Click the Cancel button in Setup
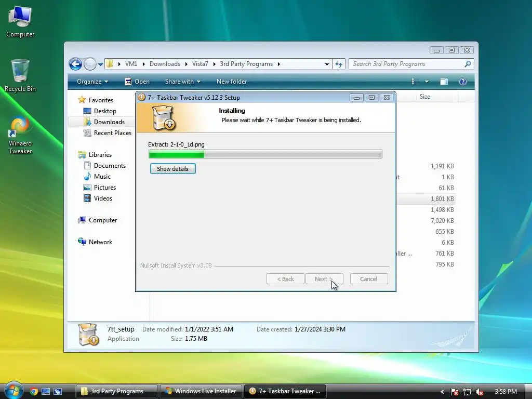 368,279
